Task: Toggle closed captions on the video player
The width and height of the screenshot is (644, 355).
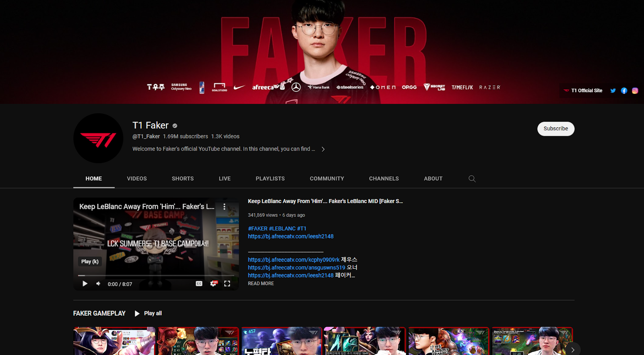Action: pos(199,284)
